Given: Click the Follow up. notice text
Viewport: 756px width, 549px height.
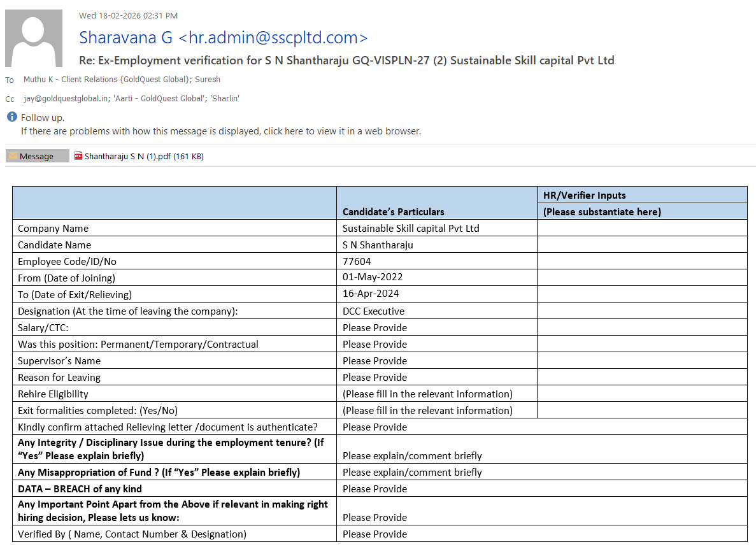Looking at the screenshot, I should click(x=43, y=118).
